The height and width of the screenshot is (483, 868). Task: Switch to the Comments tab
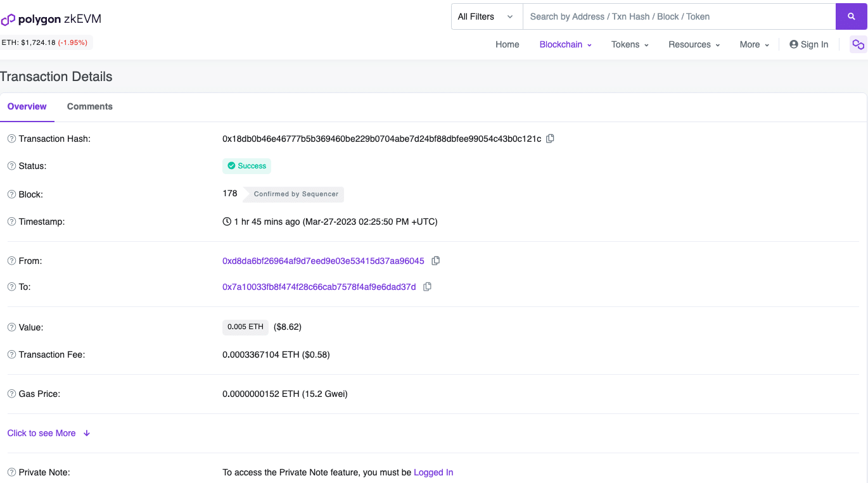coord(89,106)
